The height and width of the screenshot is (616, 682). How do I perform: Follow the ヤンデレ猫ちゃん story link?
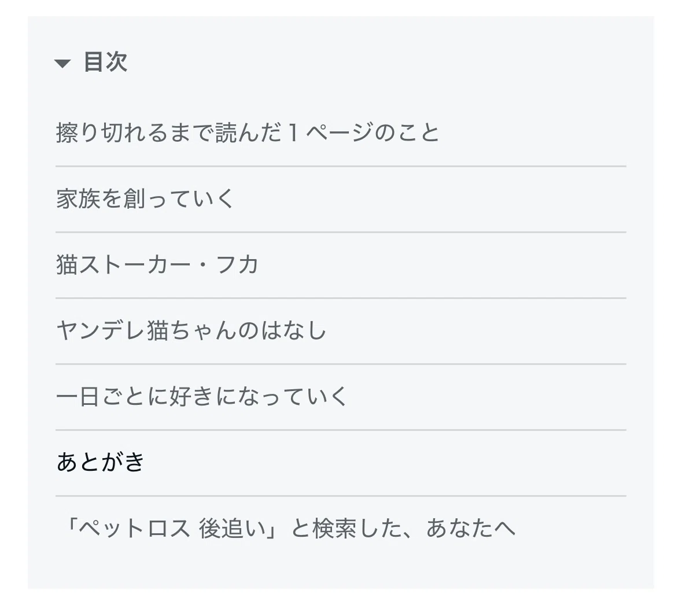191,330
